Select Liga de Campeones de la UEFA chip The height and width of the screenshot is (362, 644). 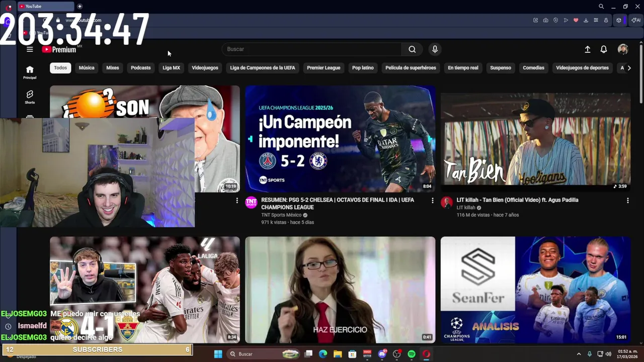click(x=263, y=68)
